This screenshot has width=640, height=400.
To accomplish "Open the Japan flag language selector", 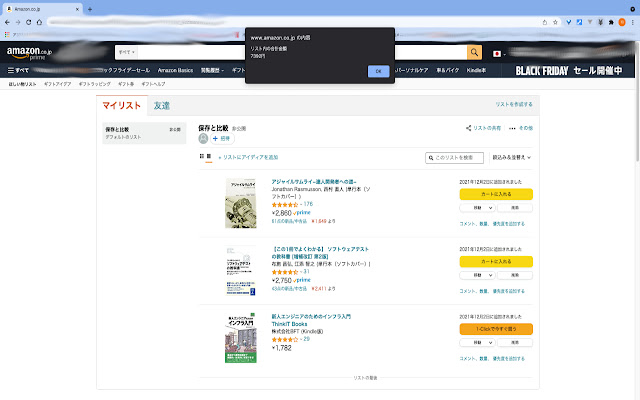I will [499, 54].
